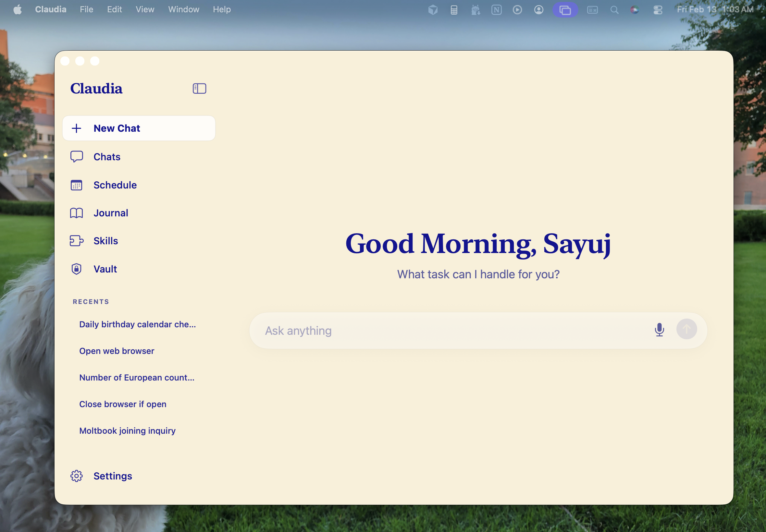View the Skills panel

click(x=105, y=241)
